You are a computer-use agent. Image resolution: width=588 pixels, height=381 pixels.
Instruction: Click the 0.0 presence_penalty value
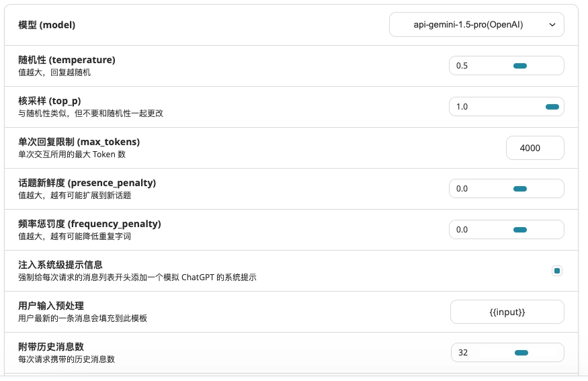pyautogui.click(x=462, y=189)
